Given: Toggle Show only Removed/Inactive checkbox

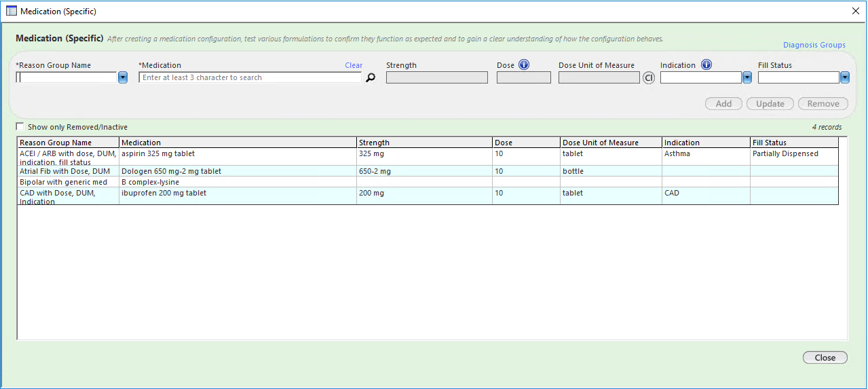Looking at the screenshot, I should [20, 126].
